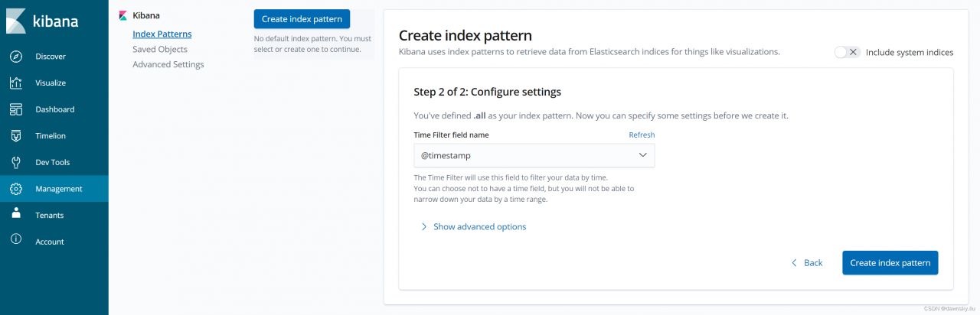The image size is (980, 315).
Task: Click the Management gear icon
Action: point(16,189)
